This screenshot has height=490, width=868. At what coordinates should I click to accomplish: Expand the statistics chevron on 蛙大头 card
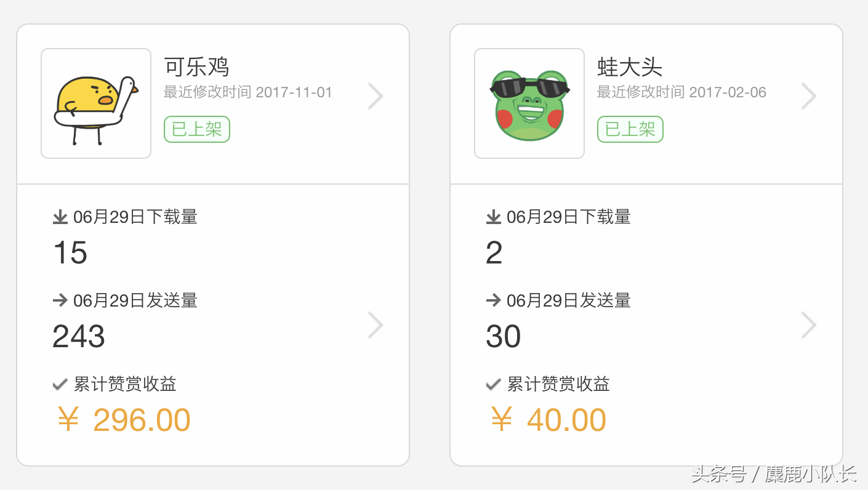809,325
